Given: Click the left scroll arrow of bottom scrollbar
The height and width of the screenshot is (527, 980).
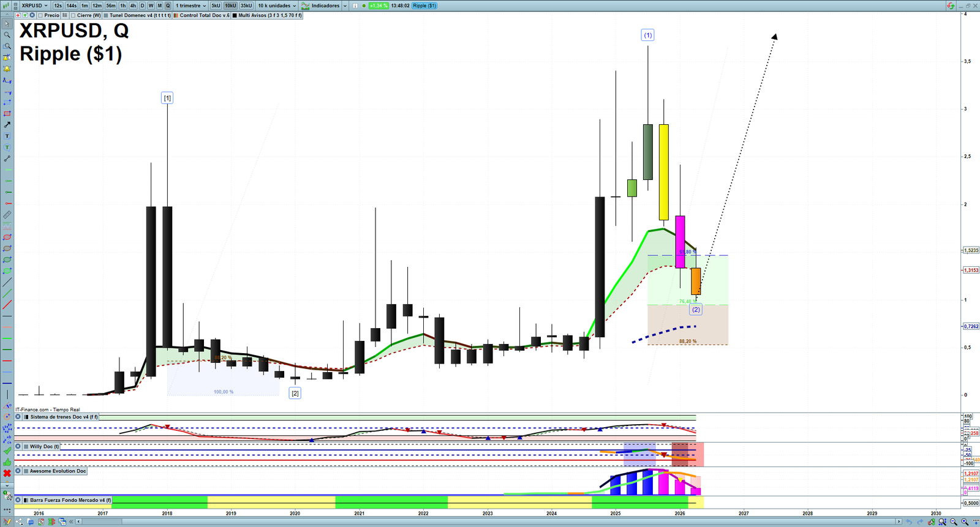Looking at the screenshot, I should (x=78, y=521).
